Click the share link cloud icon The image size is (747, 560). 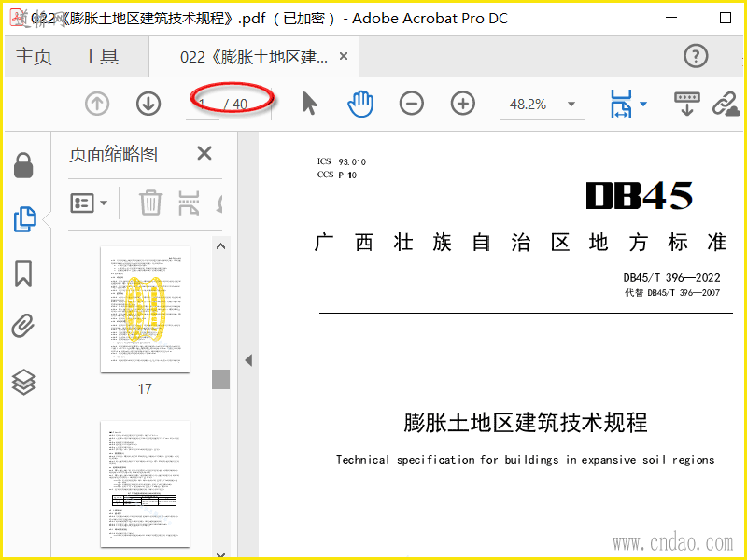(x=726, y=104)
